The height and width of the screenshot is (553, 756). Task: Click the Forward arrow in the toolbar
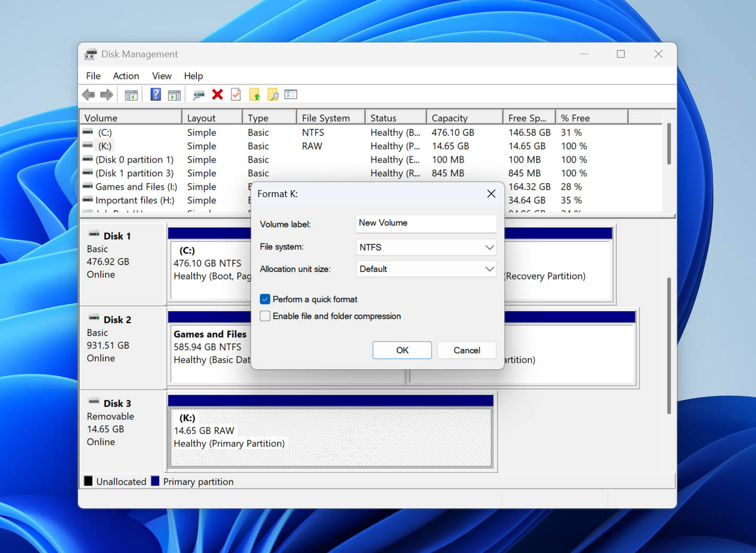coord(107,95)
